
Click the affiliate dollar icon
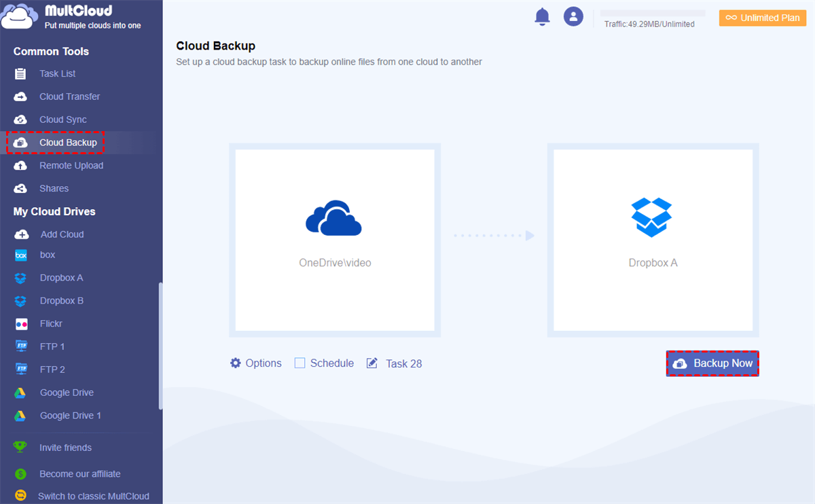pos(20,474)
